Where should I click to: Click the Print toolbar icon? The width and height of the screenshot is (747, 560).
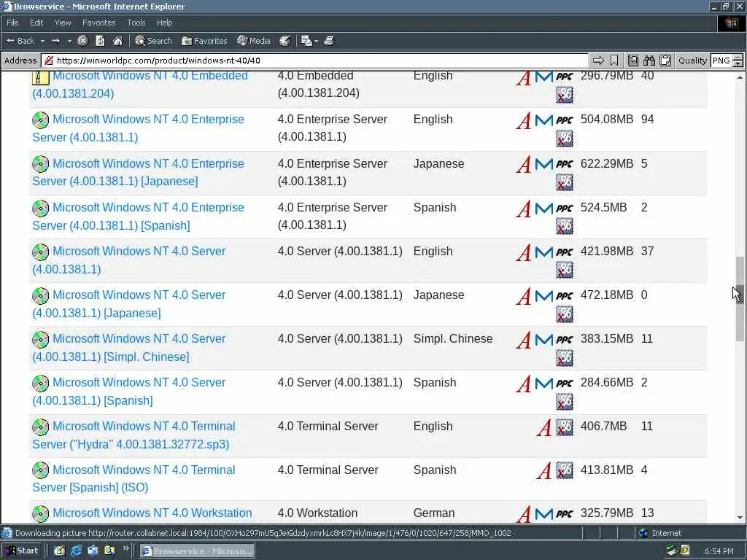[329, 41]
